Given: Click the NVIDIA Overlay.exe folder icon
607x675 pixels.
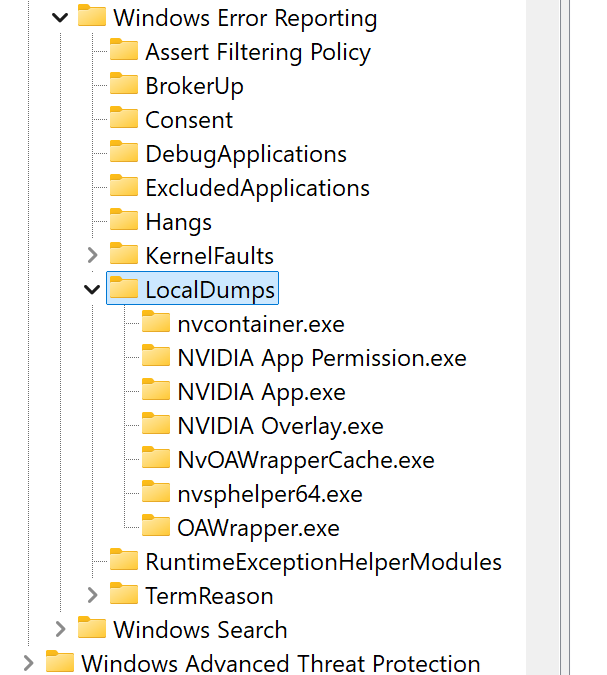Looking at the screenshot, I should [x=155, y=424].
